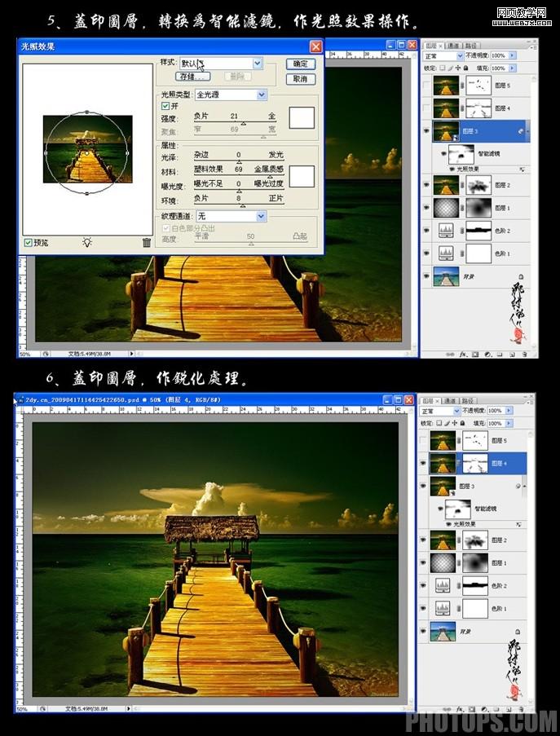Screen dimensions: 560x736
Task: Toggle the 预览 preview checkbox
Action: point(29,243)
